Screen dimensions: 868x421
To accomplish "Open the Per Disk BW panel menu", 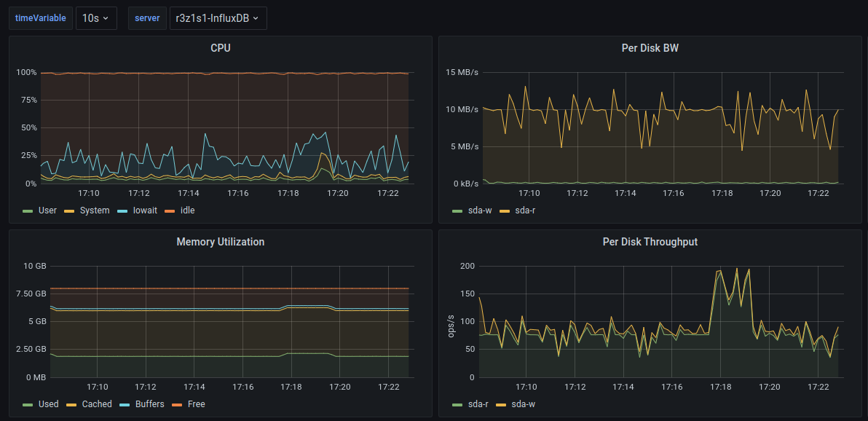I will click(x=650, y=48).
